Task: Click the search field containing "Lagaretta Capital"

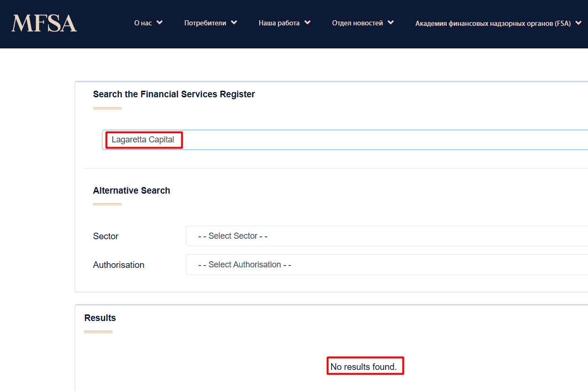Action: pos(329,140)
